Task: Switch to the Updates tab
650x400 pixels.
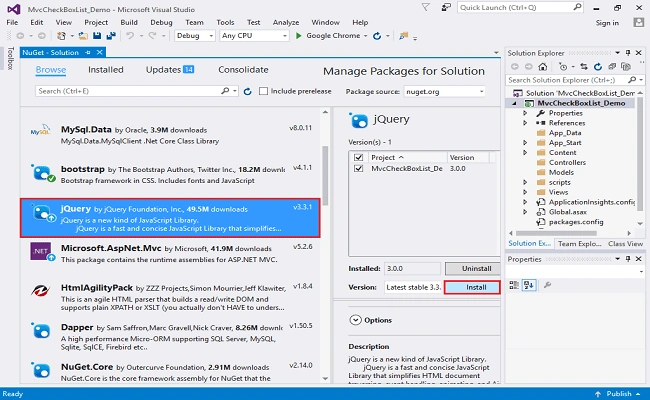Action: [170, 70]
